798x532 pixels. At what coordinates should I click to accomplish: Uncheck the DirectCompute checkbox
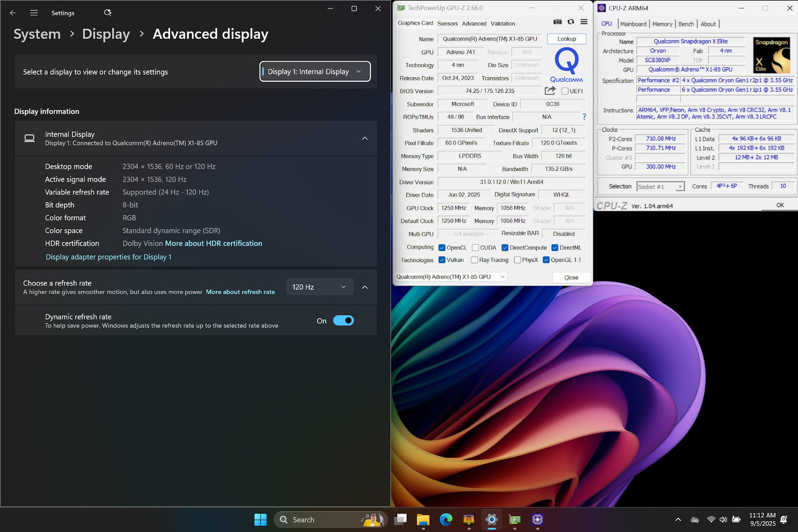click(505, 247)
